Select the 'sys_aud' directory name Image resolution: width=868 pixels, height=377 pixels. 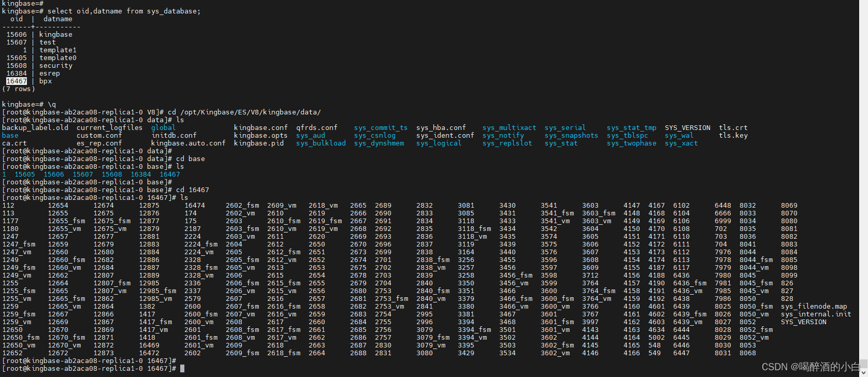click(311, 136)
